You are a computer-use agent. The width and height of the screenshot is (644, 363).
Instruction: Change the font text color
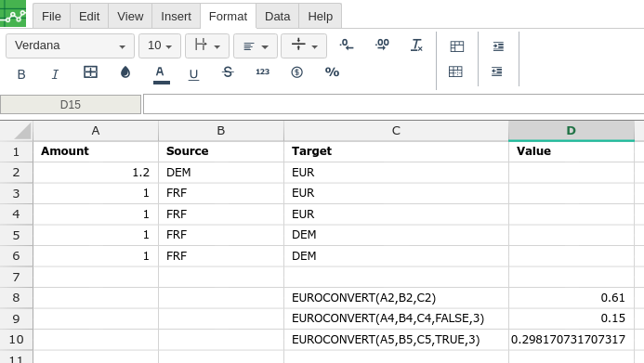[161, 74]
